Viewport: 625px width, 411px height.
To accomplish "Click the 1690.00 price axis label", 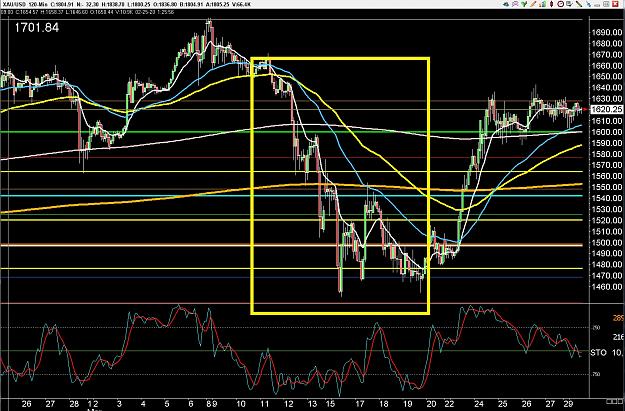I will 607,32.
